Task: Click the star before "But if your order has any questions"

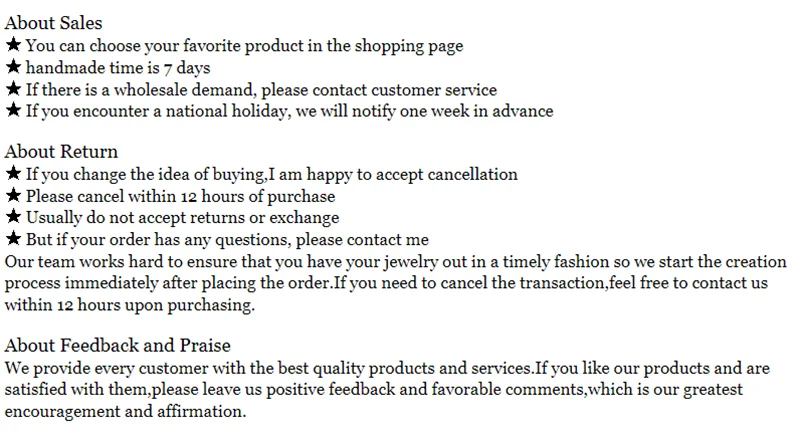Action: [13, 239]
